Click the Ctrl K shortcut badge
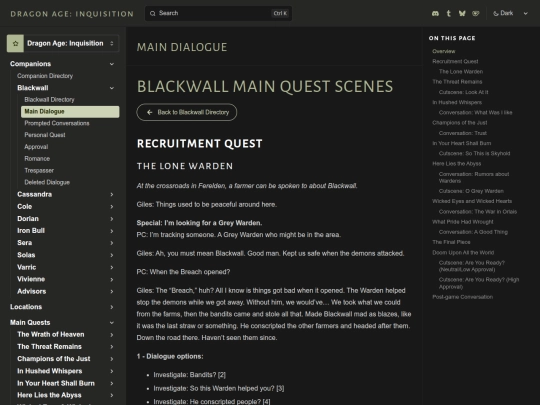Viewport: 540px width, 405px height. coord(280,13)
